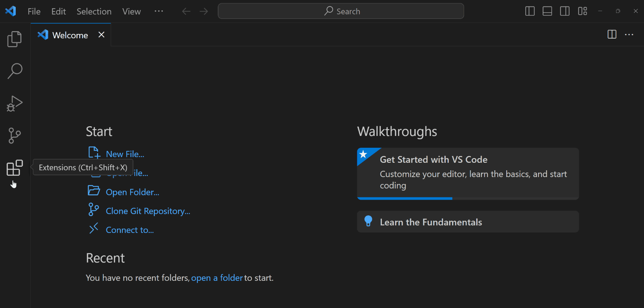This screenshot has width=644, height=308.
Task: Open the Extensions view
Action: [x=15, y=168]
